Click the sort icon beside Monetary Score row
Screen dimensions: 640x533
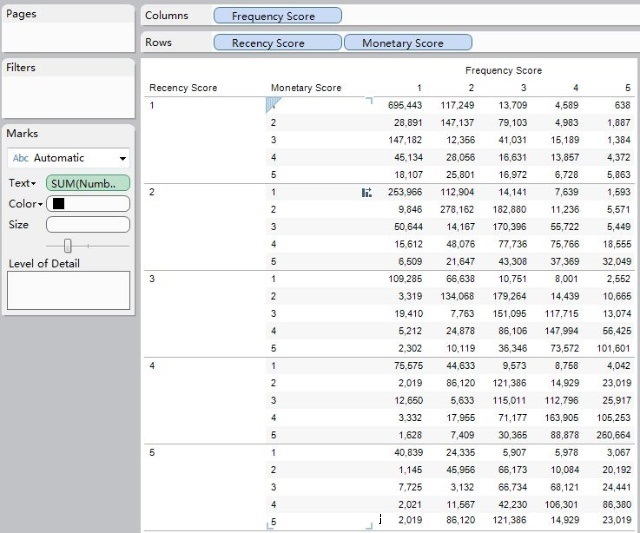[x=366, y=192]
